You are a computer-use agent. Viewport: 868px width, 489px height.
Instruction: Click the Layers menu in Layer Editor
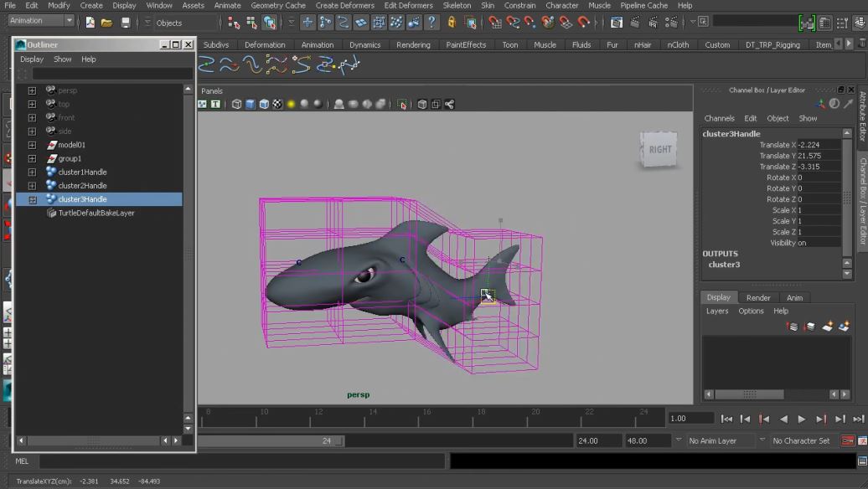(x=717, y=311)
